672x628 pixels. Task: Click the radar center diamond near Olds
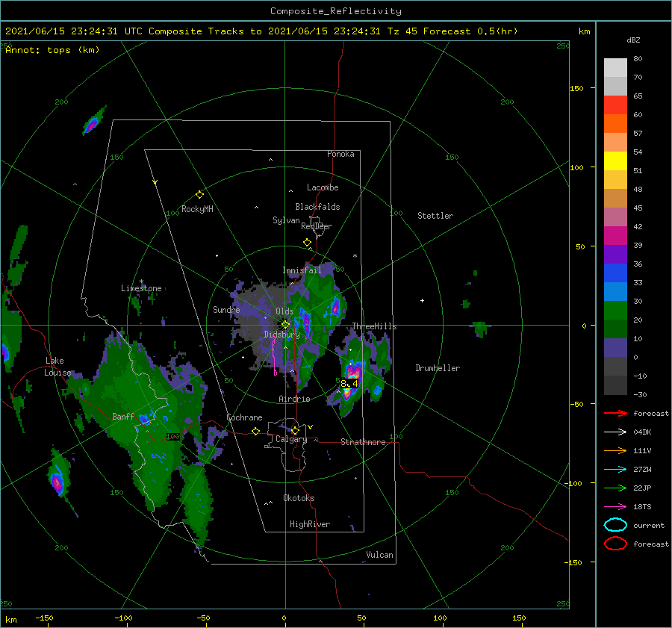[285, 325]
